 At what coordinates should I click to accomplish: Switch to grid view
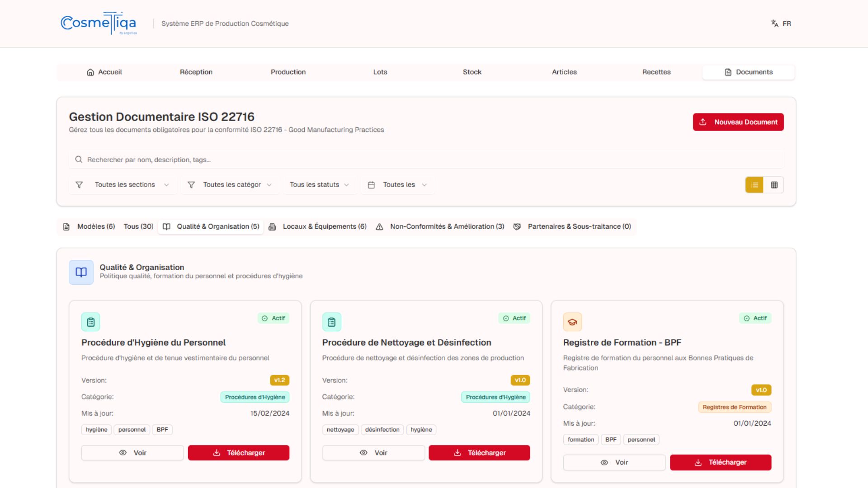pyautogui.click(x=774, y=185)
